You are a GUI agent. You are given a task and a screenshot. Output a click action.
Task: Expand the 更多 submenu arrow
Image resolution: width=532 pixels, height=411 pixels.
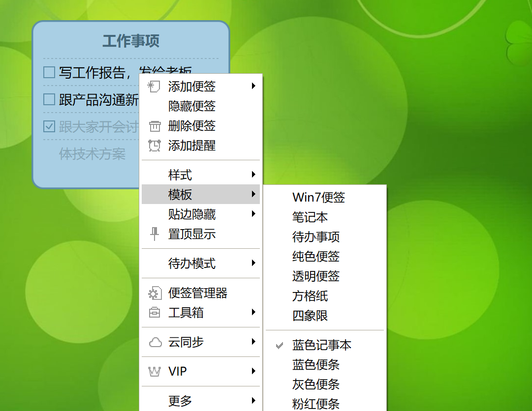253,401
